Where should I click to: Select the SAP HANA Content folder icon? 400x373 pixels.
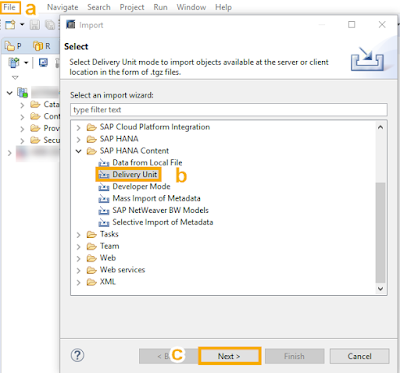point(92,151)
